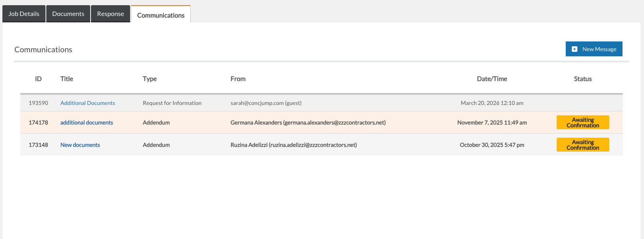Click Awaiting Confirmation badge for message 174178
Image resolution: width=644 pixels, height=239 pixels.
(583, 122)
